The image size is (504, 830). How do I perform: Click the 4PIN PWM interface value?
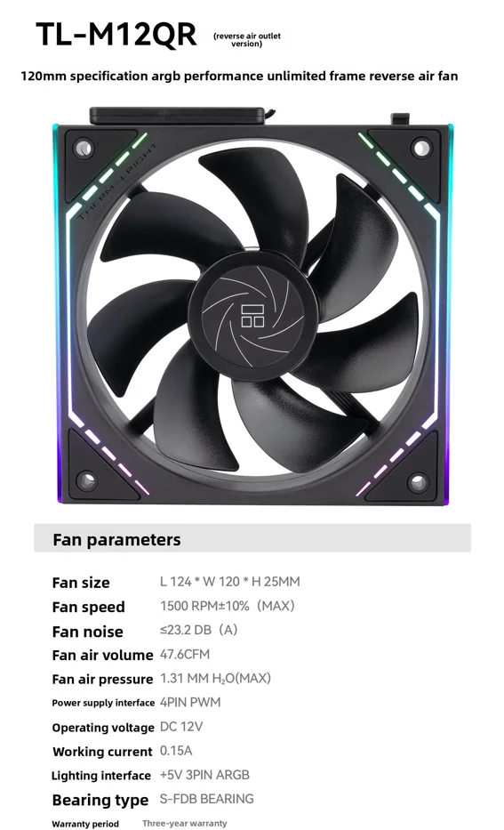click(x=190, y=703)
